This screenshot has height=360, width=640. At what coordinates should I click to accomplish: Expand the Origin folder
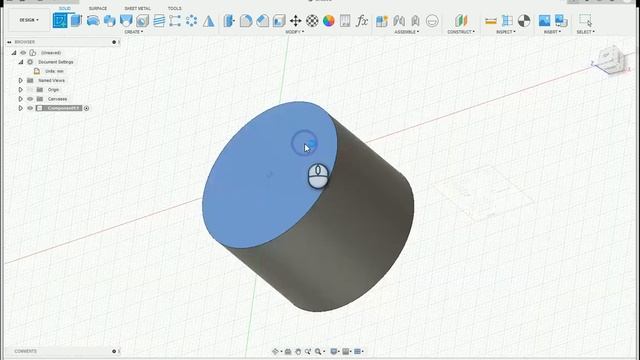click(x=20, y=89)
